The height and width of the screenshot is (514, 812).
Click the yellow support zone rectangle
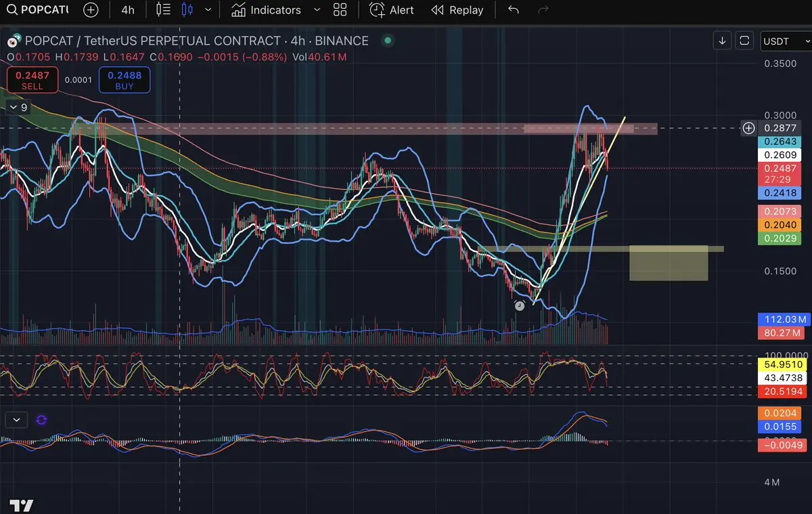point(669,263)
